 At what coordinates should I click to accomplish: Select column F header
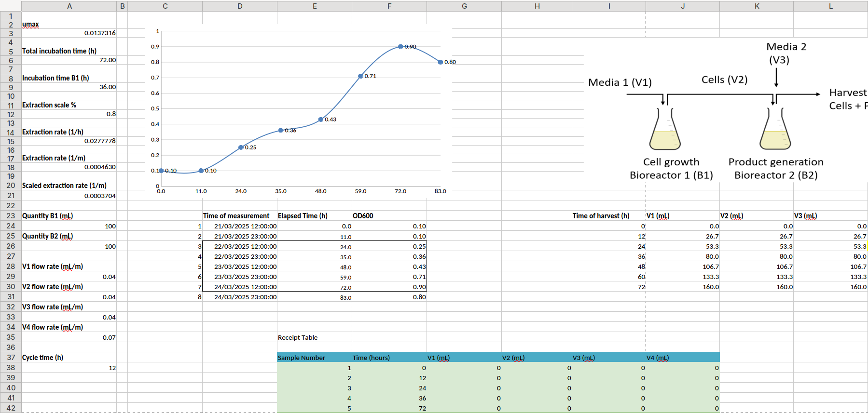pyautogui.click(x=389, y=6)
